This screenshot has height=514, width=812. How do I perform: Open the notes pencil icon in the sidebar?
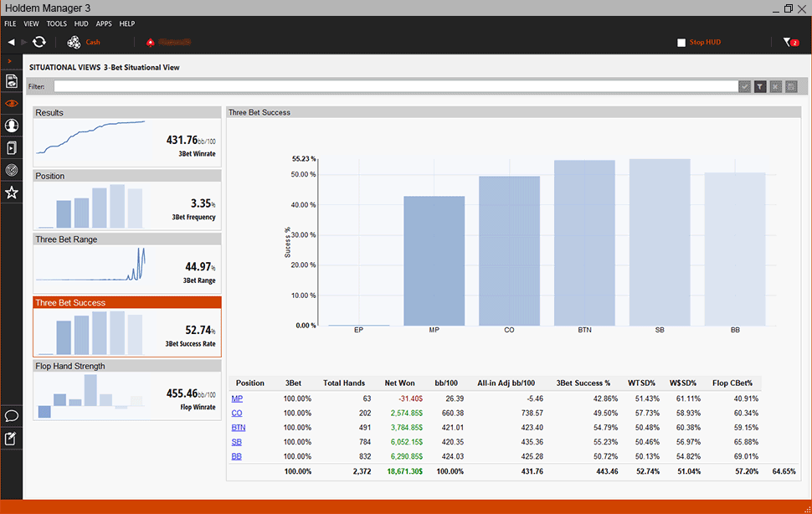point(12,438)
